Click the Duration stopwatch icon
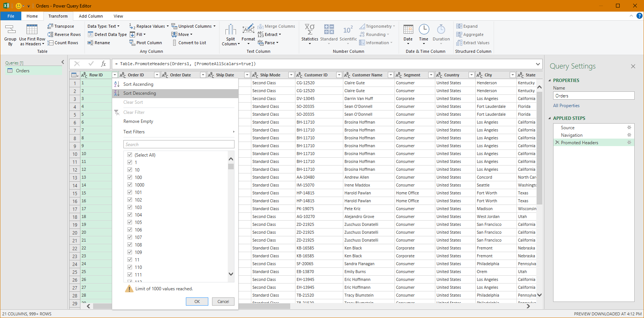 pos(441,30)
